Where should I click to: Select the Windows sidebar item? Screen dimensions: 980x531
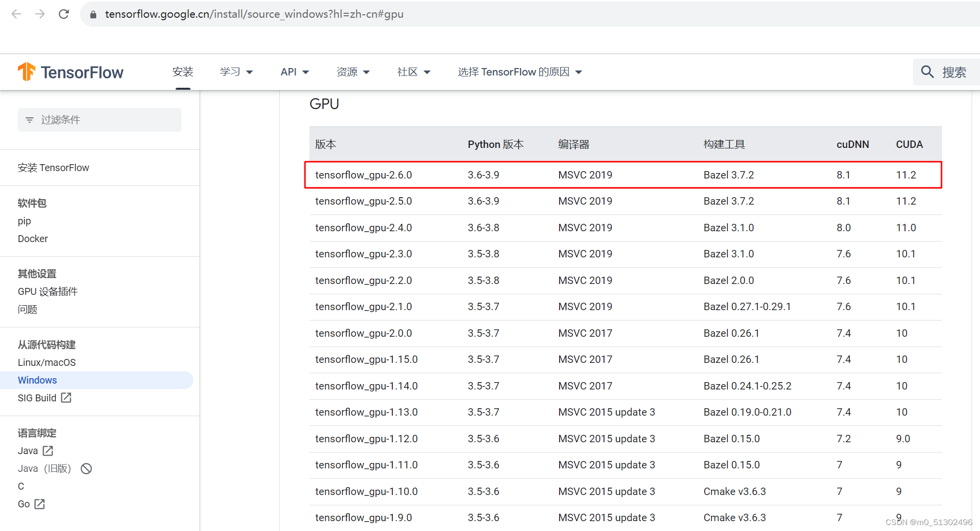pos(97,380)
